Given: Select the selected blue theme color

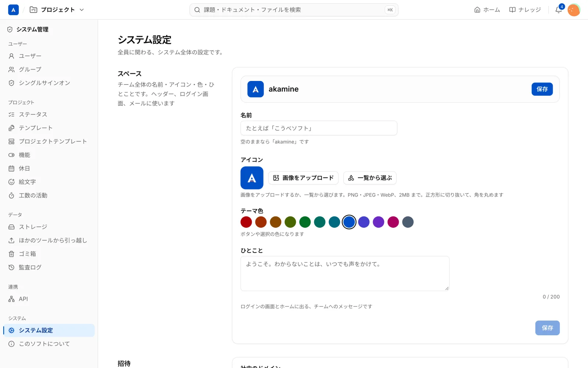Looking at the screenshot, I should (x=349, y=222).
